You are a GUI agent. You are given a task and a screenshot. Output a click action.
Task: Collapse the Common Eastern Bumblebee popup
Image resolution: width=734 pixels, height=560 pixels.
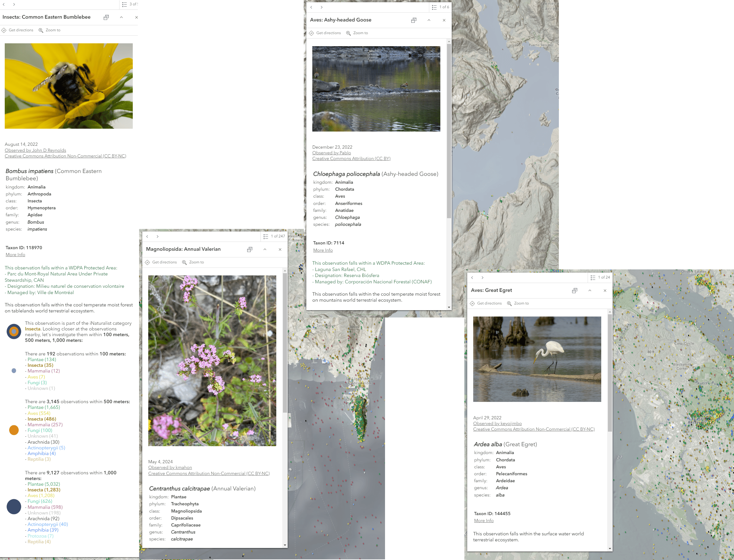(x=121, y=17)
